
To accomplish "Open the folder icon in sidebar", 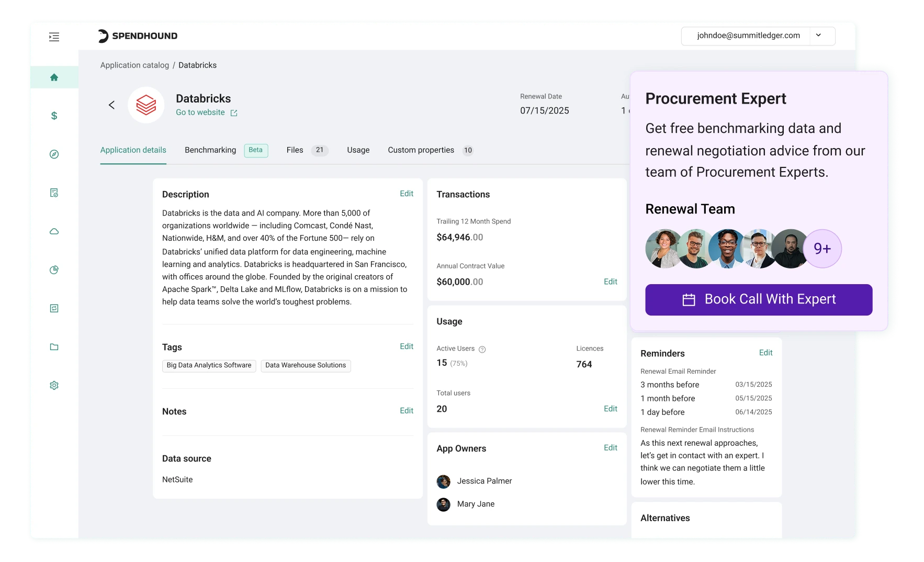I will tap(54, 347).
